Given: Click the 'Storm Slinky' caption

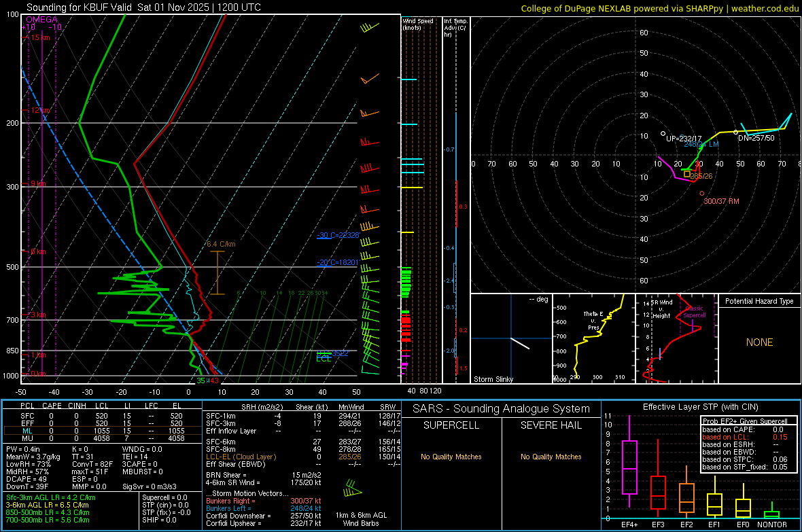Looking at the screenshot, I should point(493,379).
